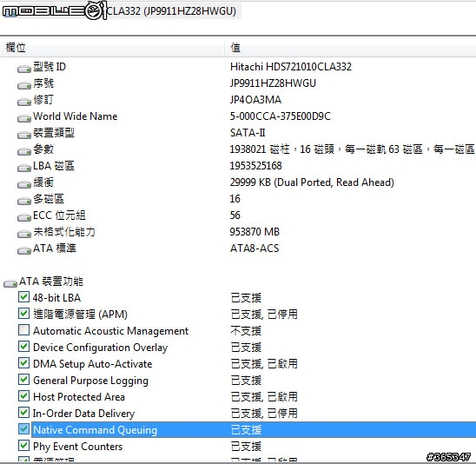Click the Phy Event Counters label
Viewport: 476px width, 464px height.
pyautogui.click(x=77, y=447)
